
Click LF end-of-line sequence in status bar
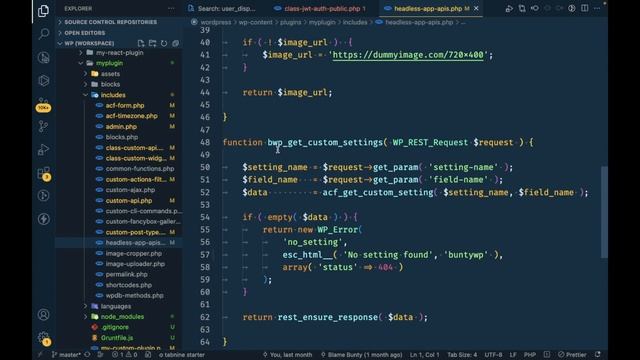point(513,355)
